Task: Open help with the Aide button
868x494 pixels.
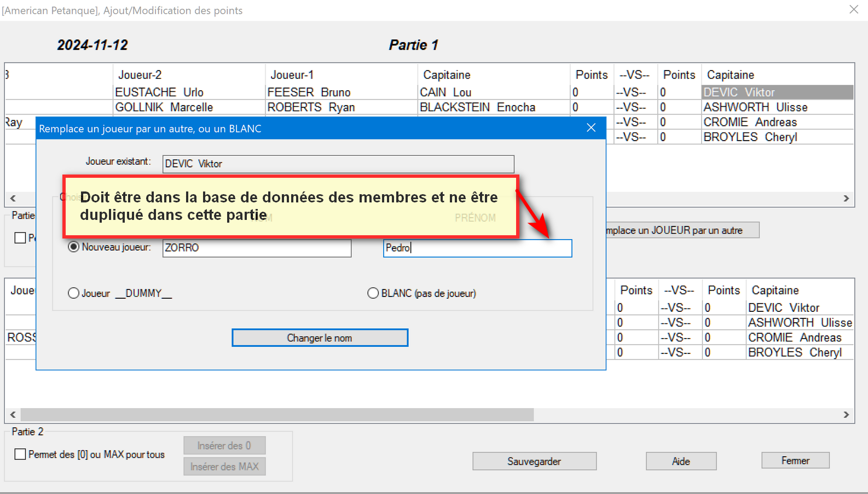Action: (681, 461)
